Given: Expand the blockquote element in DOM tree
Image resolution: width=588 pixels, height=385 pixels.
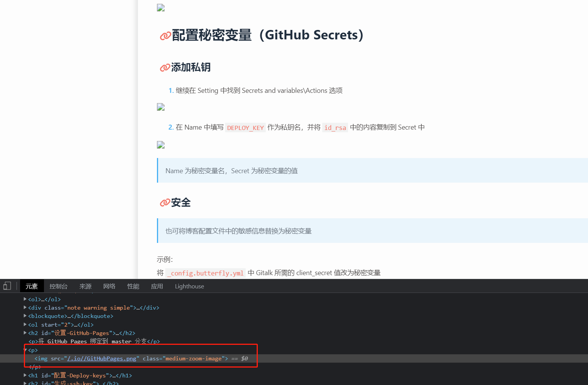Looking at the screenshot, I should click(25, 316).
